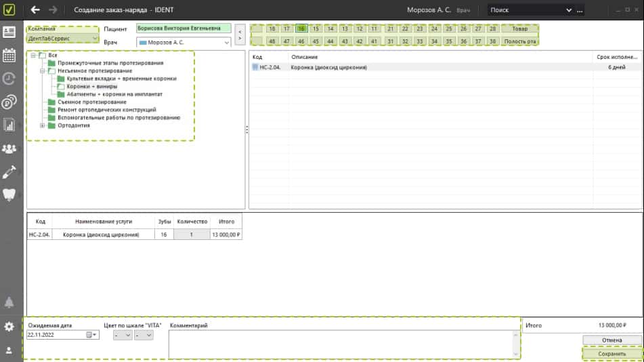The width and height of the screenshot is (644, 362).
Task: Open the payments coins sidebar icon
Action: 9,102
